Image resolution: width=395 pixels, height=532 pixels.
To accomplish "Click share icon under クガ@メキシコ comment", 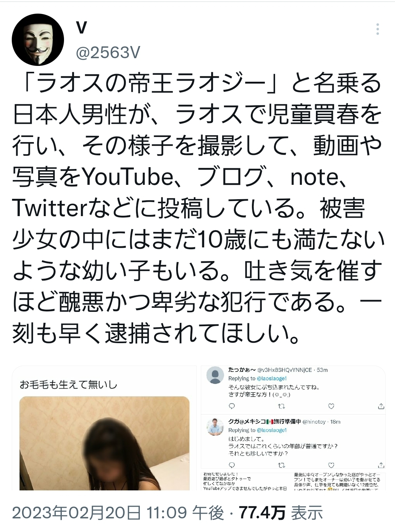I will click(x=381, y=465).
